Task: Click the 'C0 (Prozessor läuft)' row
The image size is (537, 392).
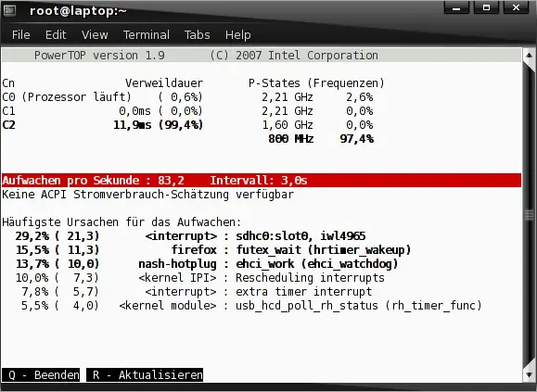Action: 102,97
